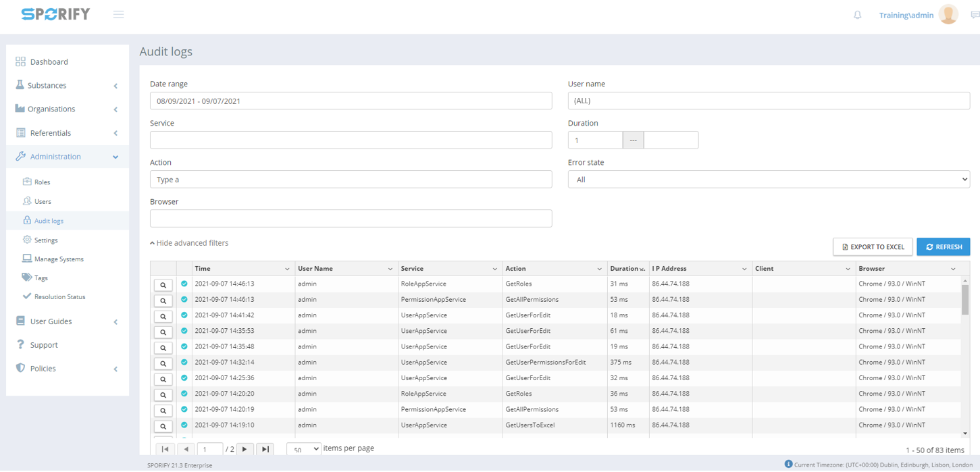980x472 pixels.
Task: Open the Service column filter menu
Action: pyautogui.click(x=494, y=269)
